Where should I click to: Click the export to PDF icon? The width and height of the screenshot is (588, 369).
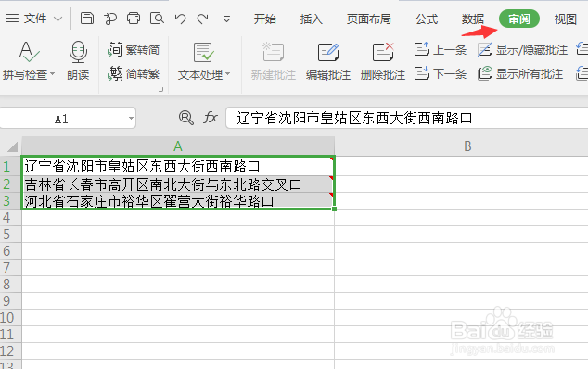(110, 18)
